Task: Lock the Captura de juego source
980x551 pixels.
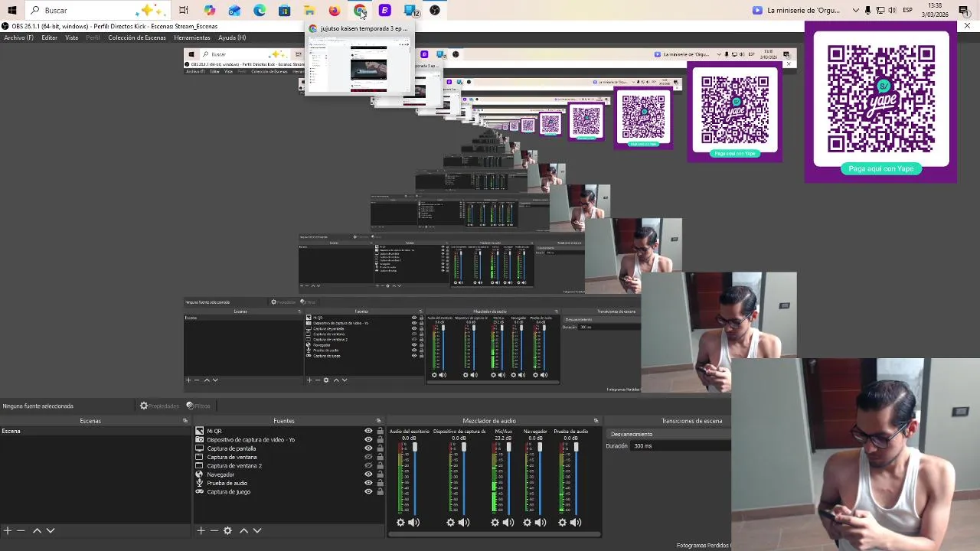Action: pos(380,491)
